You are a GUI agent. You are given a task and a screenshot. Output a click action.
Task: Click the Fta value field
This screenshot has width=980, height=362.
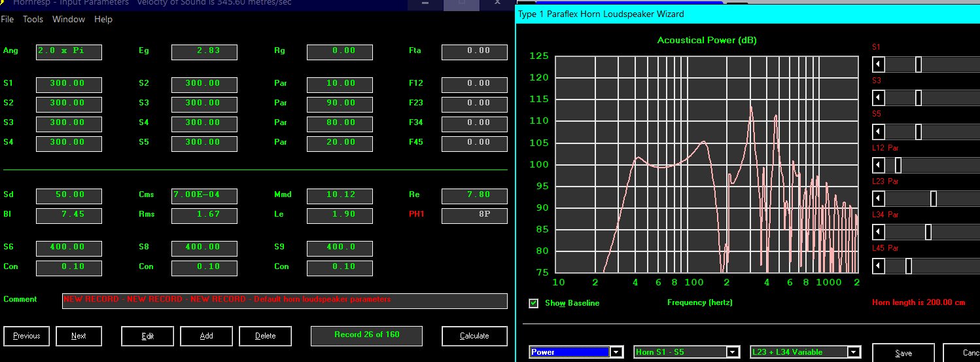click(474, 52)
